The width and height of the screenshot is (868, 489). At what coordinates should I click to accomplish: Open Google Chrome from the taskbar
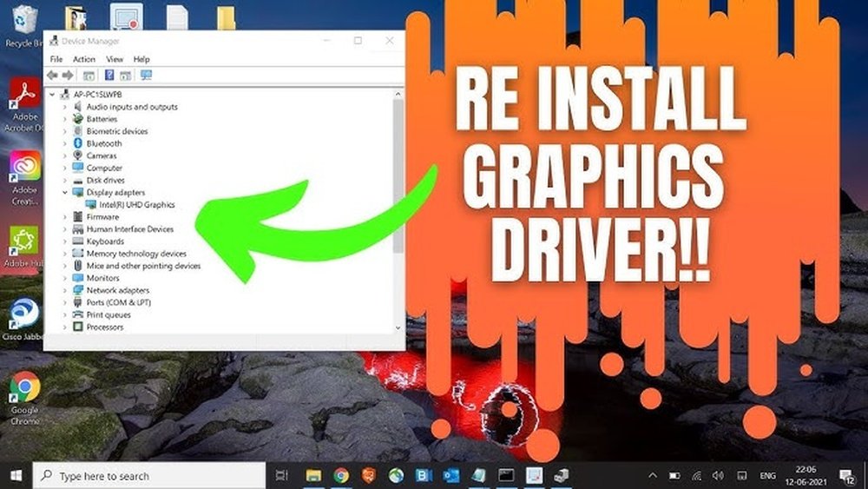point(341,475)
